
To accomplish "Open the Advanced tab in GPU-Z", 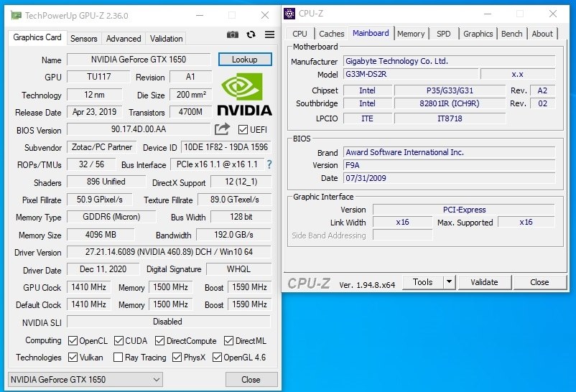I will [x=124, y=39].
